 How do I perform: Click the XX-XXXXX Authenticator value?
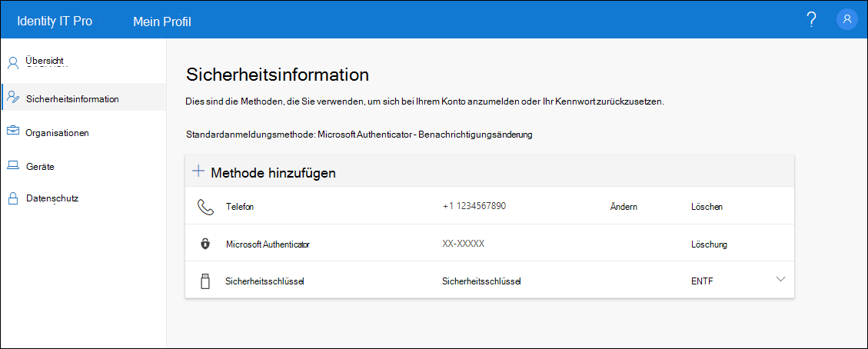[464, 244]
